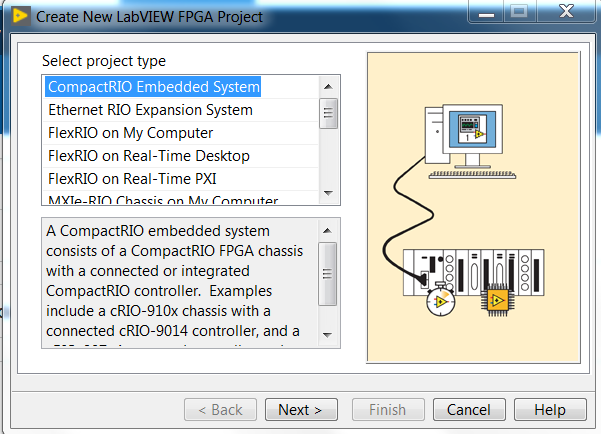Click project type list scroll-up arrow
The height and width of the screenshot is (434, 601).
tap(328, 87)
